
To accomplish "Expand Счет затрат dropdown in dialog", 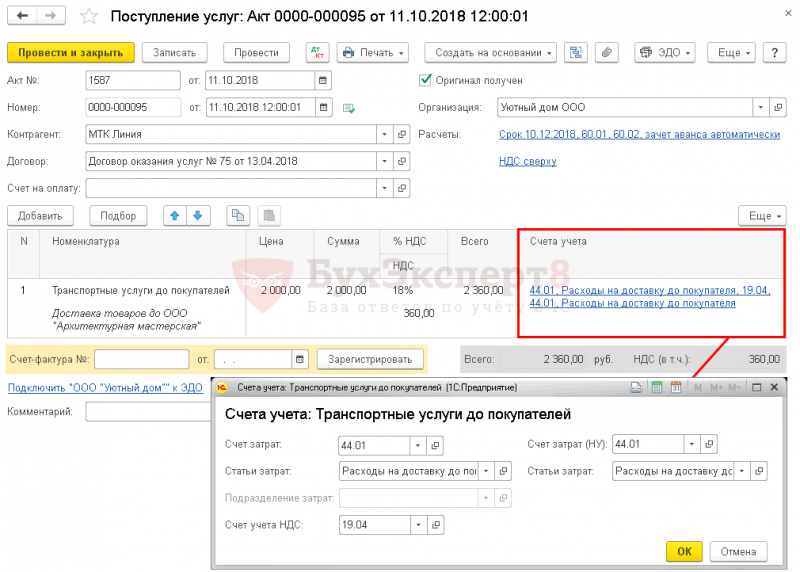I will point(418,445).
